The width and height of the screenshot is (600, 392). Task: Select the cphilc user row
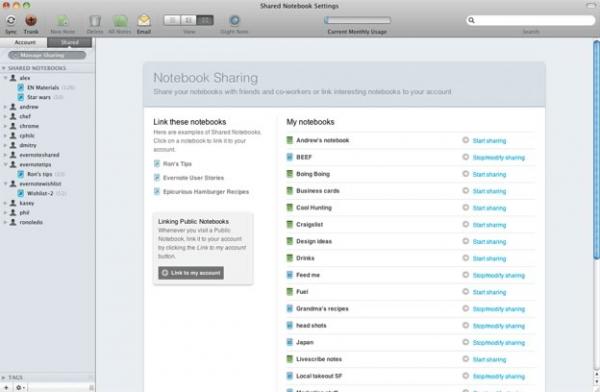tap(47, 136)
